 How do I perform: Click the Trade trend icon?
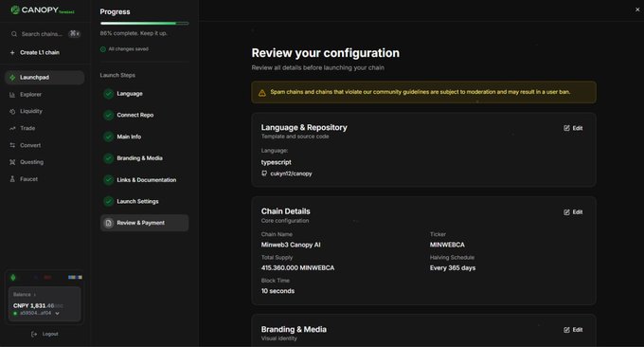(12, 128)
